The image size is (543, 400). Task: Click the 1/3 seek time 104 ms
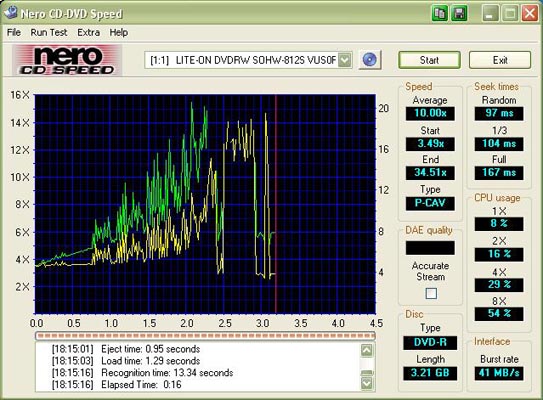point(499,143)
